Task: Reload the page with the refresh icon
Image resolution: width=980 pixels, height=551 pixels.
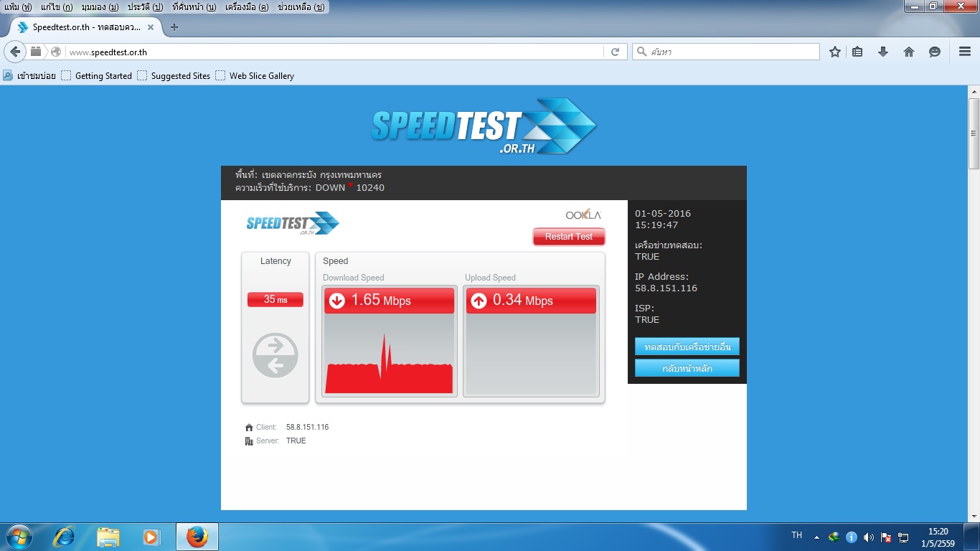Action: pyautogui.click(x=615, y=52)
